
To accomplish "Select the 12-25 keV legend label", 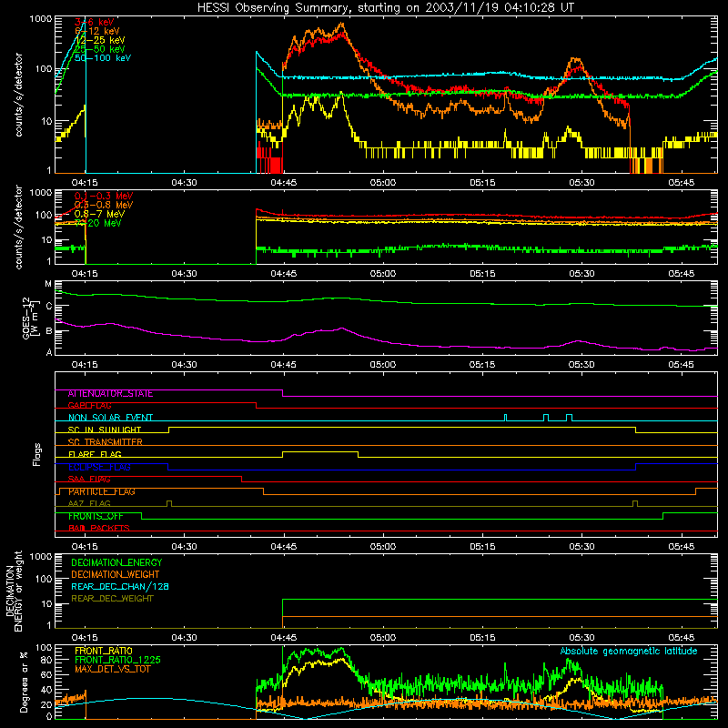I will 100,40.
